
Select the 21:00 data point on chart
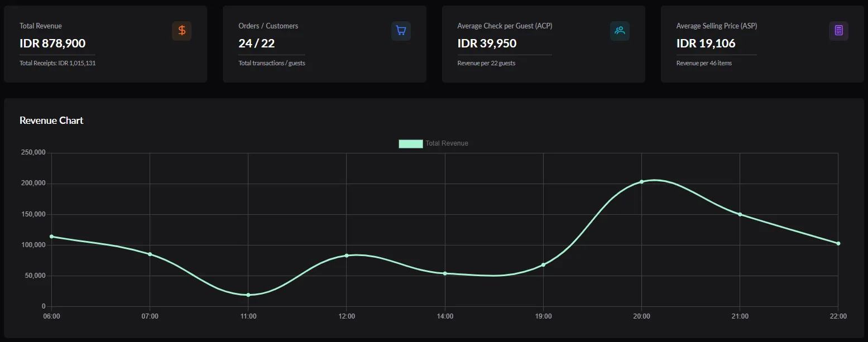coord(740,214)
